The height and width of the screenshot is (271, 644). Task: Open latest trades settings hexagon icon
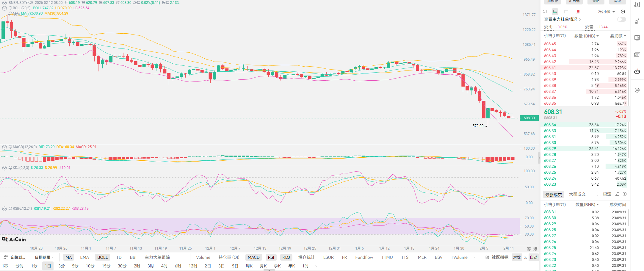(x=625, y=194)
